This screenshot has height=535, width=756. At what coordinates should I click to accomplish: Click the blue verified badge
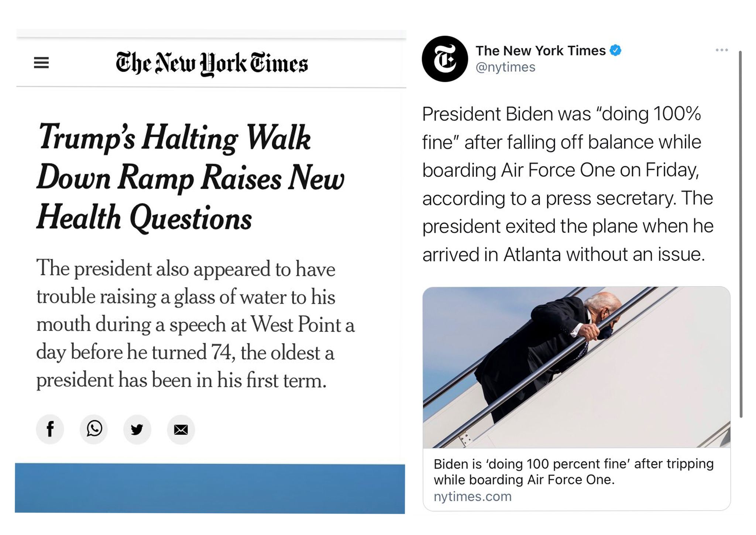tap(615, 50)
